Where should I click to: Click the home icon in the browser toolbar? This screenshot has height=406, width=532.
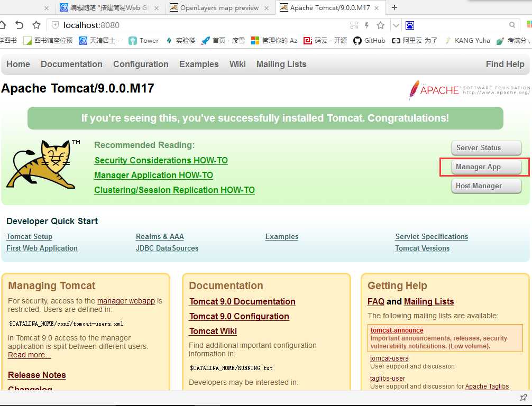click(3, 25)
